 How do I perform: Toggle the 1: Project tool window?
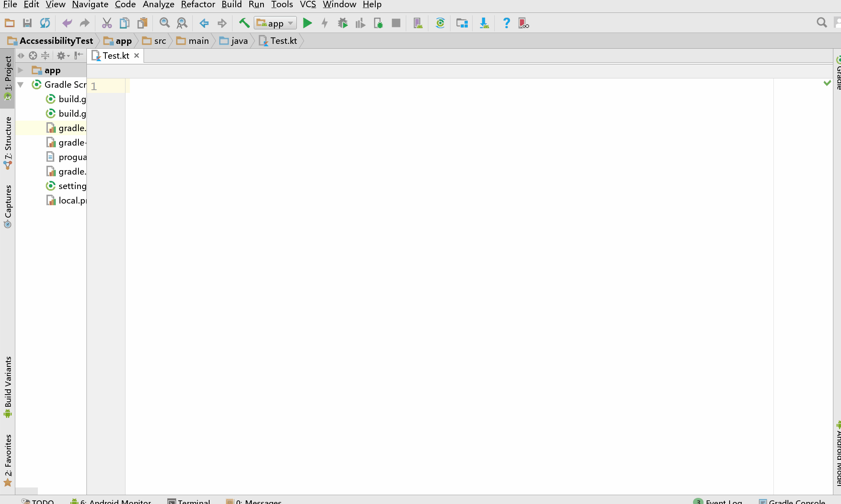(x=8, y=78)
